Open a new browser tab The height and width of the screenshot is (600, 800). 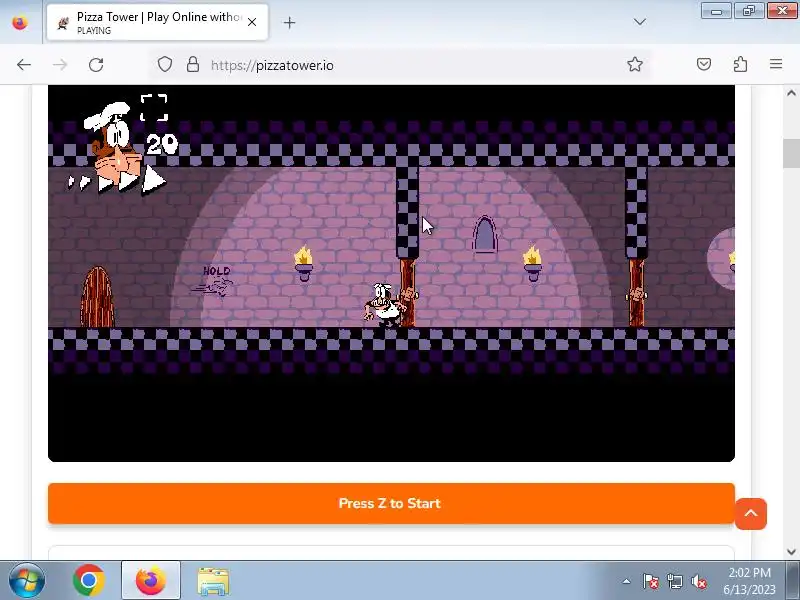click(x=289, y=22)
